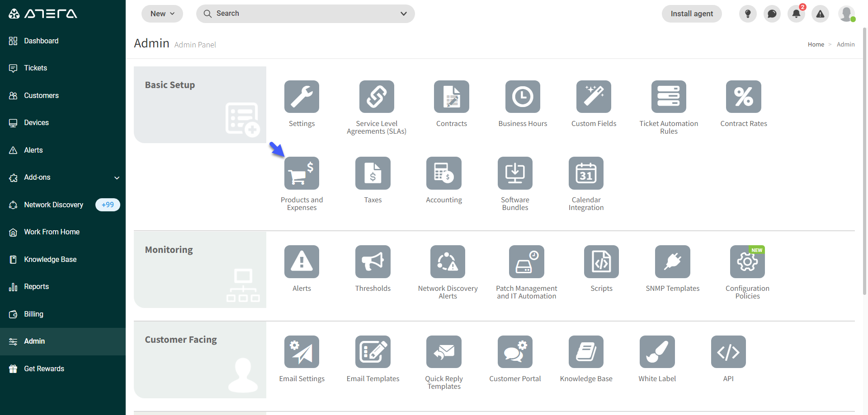This screenshot has width=868, height=415.
Task: Open the Settings wrench icon
Action: (302, 97)
